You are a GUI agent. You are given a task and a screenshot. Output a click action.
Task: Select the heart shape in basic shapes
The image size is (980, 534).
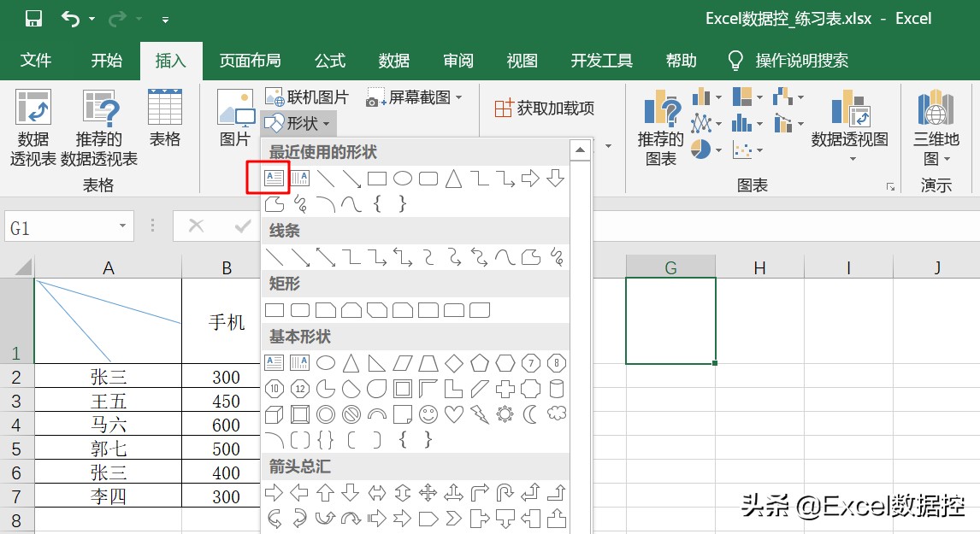tap(454, 414)
